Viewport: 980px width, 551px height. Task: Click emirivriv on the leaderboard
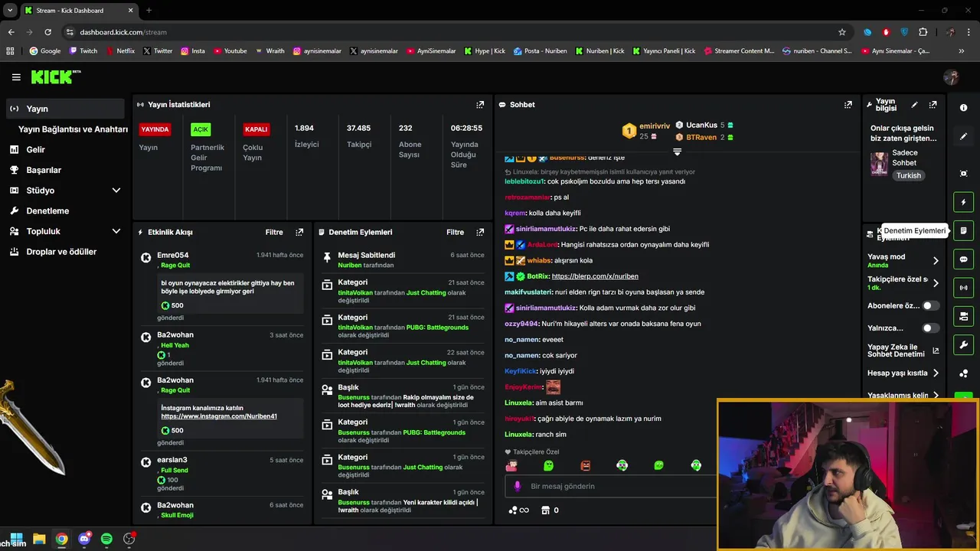click(x=655, y=126)
